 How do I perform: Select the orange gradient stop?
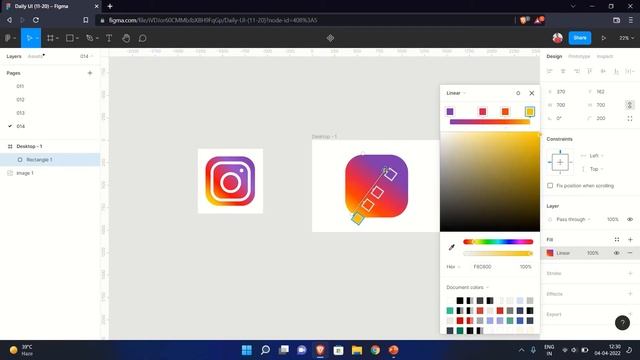pyautogui.click(x=505, y=111)
